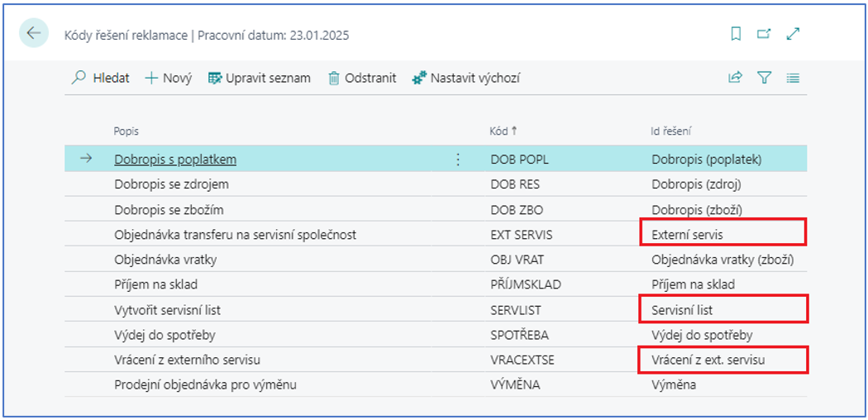Open the Dobropis s poplatkem link
This screenshot has height=420, width=868.
(x=175, y=160)
